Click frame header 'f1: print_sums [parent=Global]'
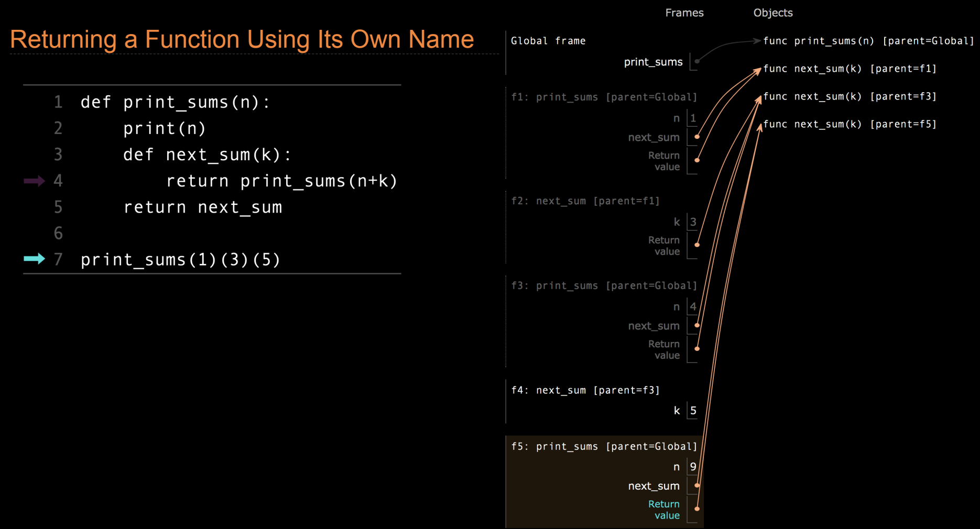This screenshot has width=980, height=529. click(x=604, y=97)
